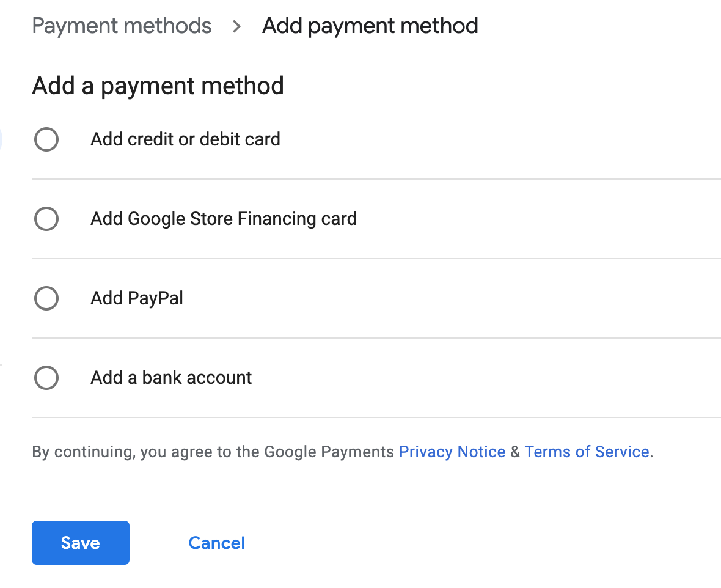Select the Add PayPal radio button
This screenshot has width=721, height=588.
pos(46,298)
